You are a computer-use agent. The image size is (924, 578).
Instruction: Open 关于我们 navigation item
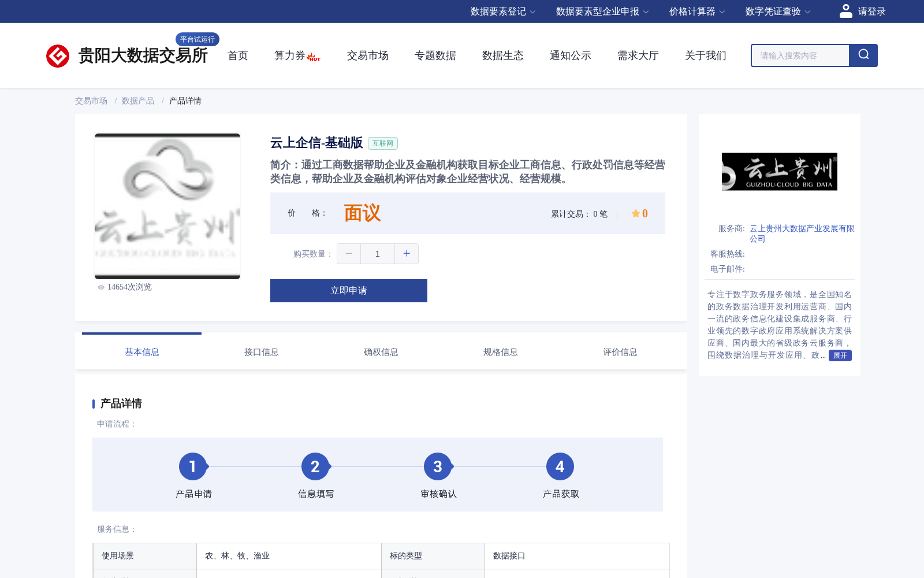pyautogui.click(x=706, y=55)
